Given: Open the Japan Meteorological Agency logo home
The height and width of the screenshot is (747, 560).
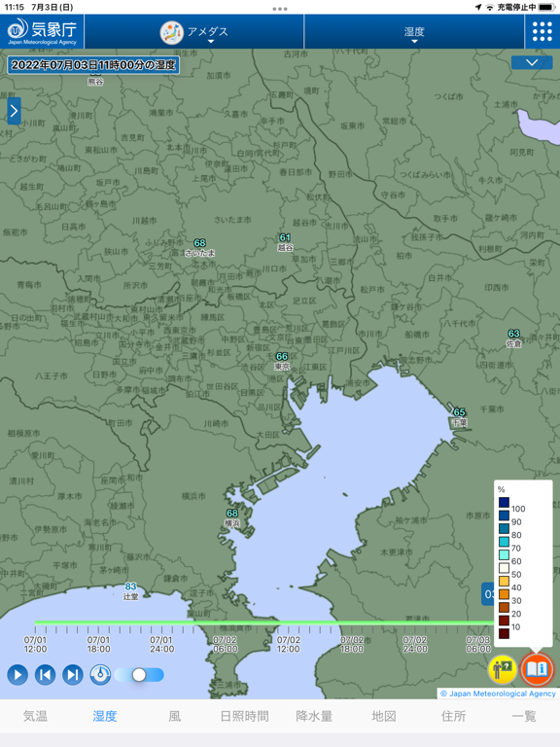Looking at the screenshot, I should (42, 31).
